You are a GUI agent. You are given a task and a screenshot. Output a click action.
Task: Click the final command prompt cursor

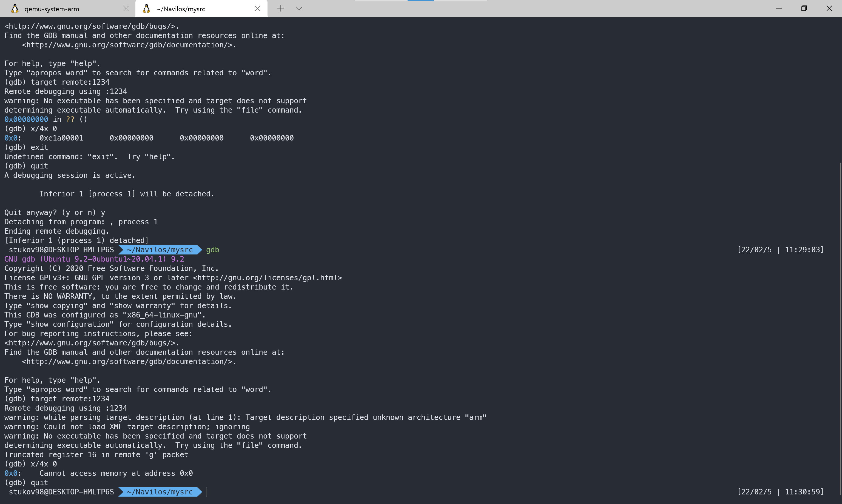pos(206,492)
